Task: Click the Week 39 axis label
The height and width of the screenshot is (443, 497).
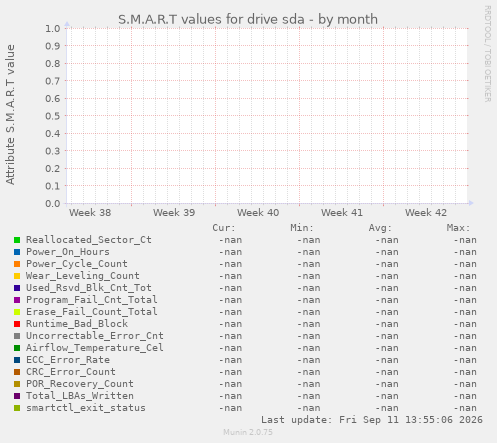Action: pyautogui.click(x=174, y=213)
